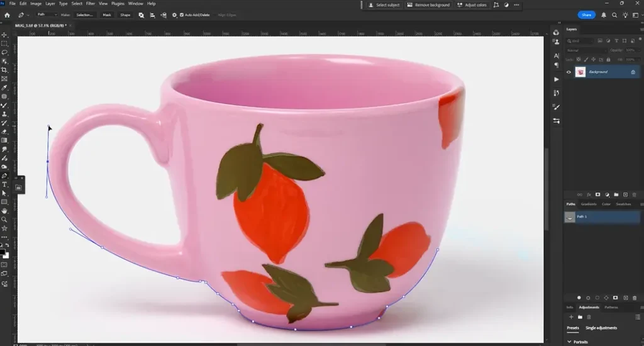Open the Filter menu
Viewport: 644px width, 346px height.
(91, 4)
